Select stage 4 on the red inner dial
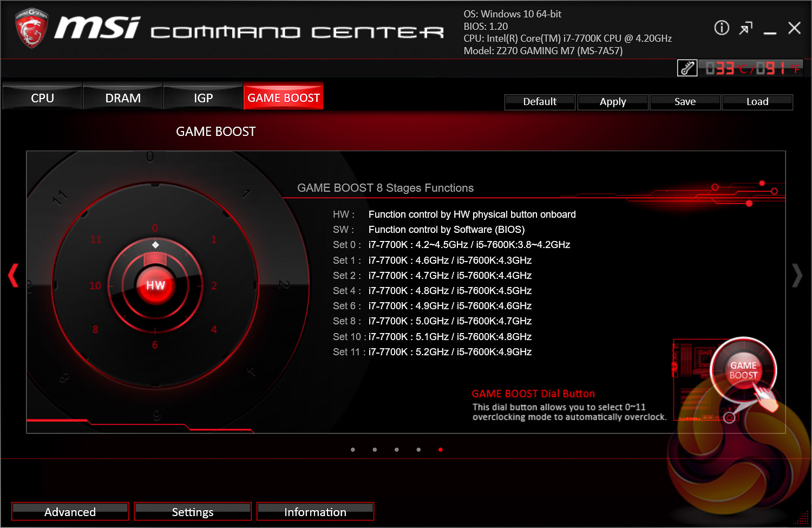The image size is (812, 528). point(214,329)
